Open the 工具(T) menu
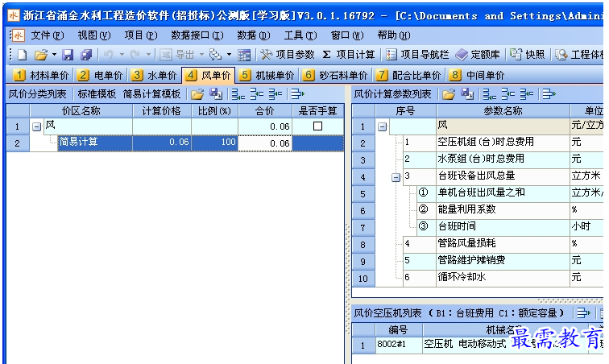 pos(300,35)
